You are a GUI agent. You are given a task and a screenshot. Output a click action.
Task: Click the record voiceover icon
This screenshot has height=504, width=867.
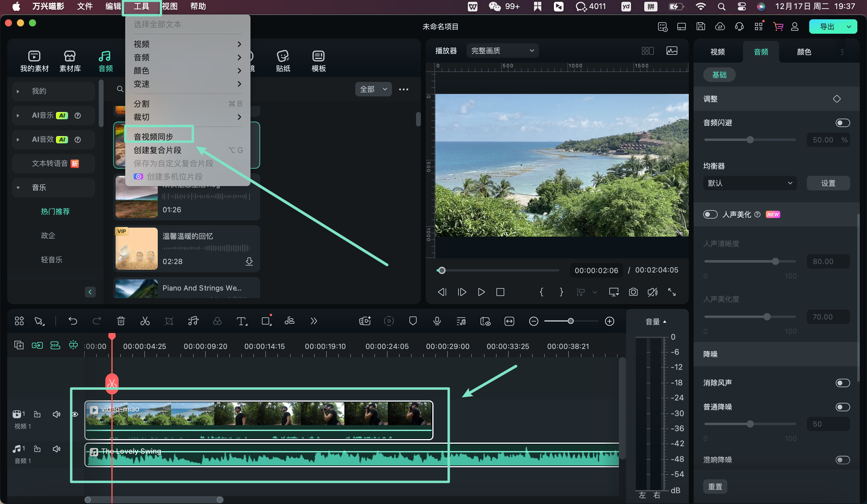(x=437, y=322)
